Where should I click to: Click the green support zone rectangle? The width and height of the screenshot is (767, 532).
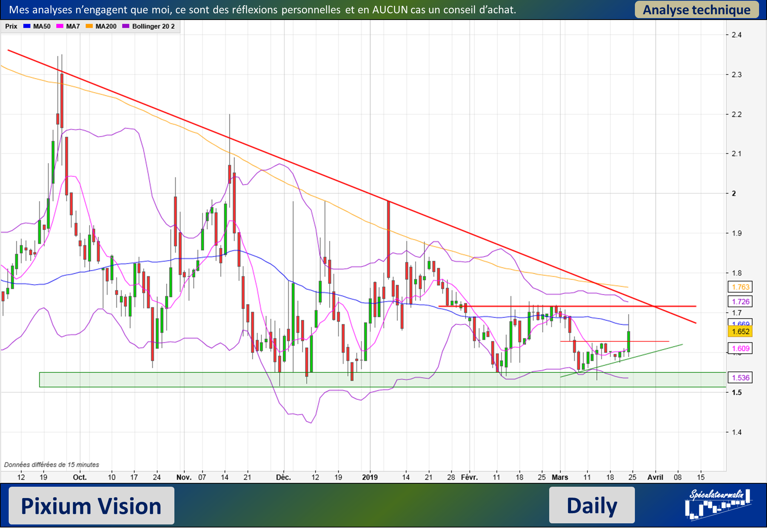point(383,380)
